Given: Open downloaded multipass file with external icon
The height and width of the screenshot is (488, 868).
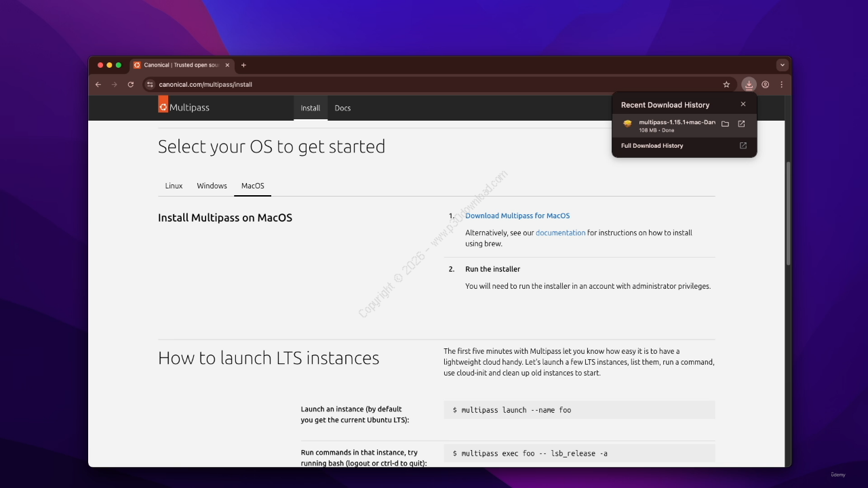Looking at the screenshot, I should coord(741,124).
